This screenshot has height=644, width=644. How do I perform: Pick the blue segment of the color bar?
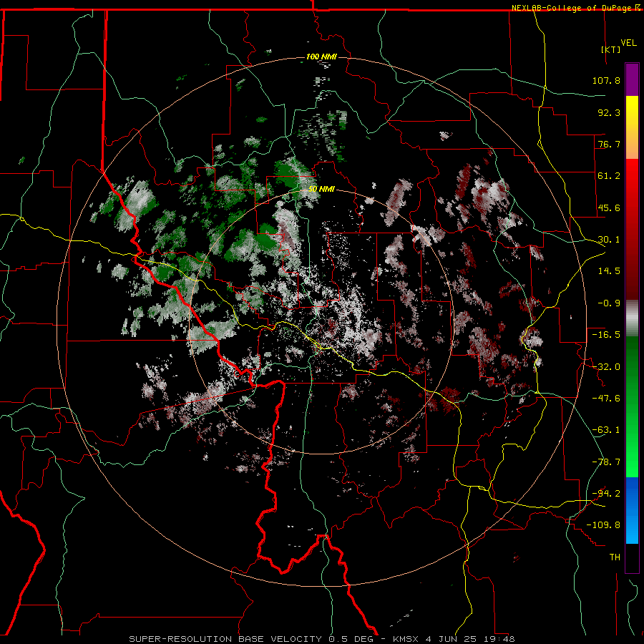[632, 510]
